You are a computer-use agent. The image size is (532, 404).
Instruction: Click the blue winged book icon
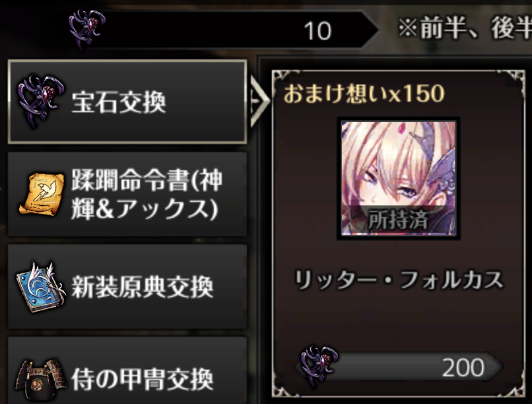(x=40, y=287)
